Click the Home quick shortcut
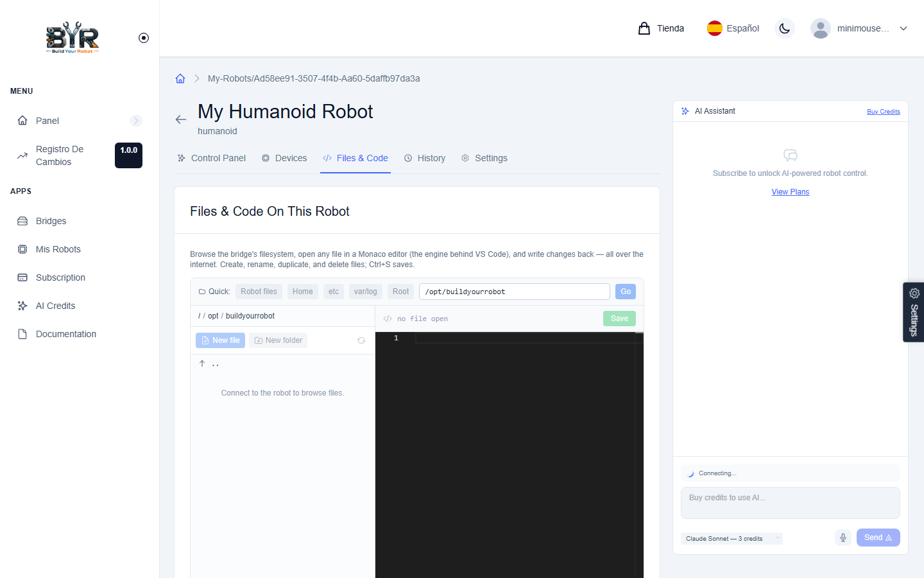 tap(303, 292)
